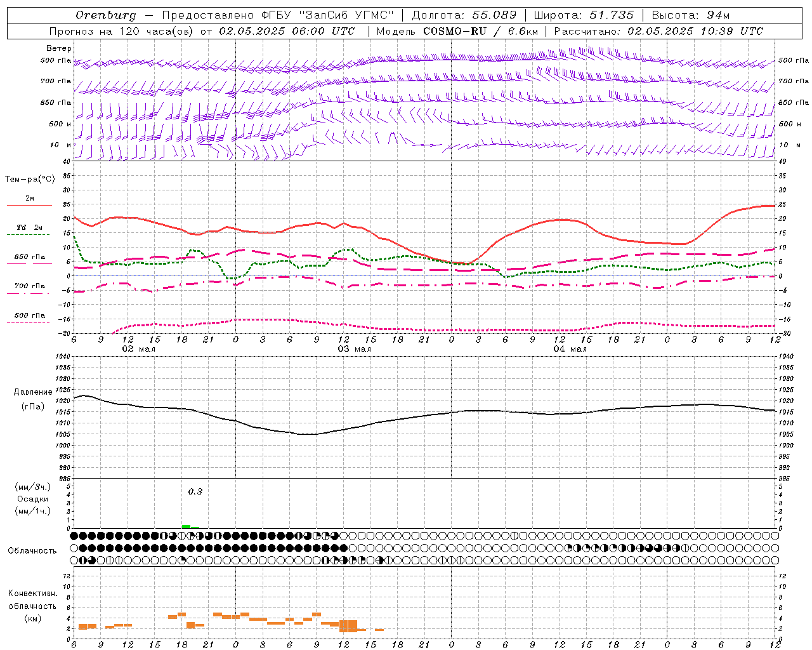The height and width of the screenshot is (650, 812).
Task: Click the 'Тем-ра(°C)' temperature label
Action: tap(30, 180)
